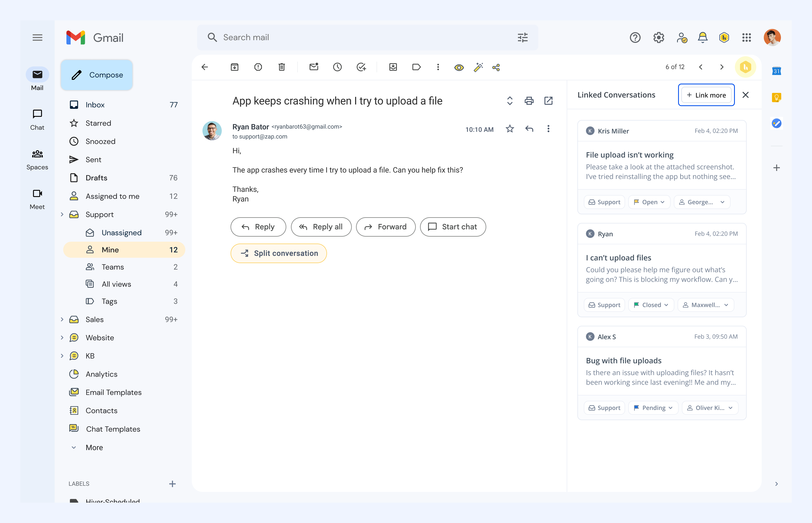The image size is (812, 523).
Task: Open Gmail settings gear
Action: click(659, 37)
